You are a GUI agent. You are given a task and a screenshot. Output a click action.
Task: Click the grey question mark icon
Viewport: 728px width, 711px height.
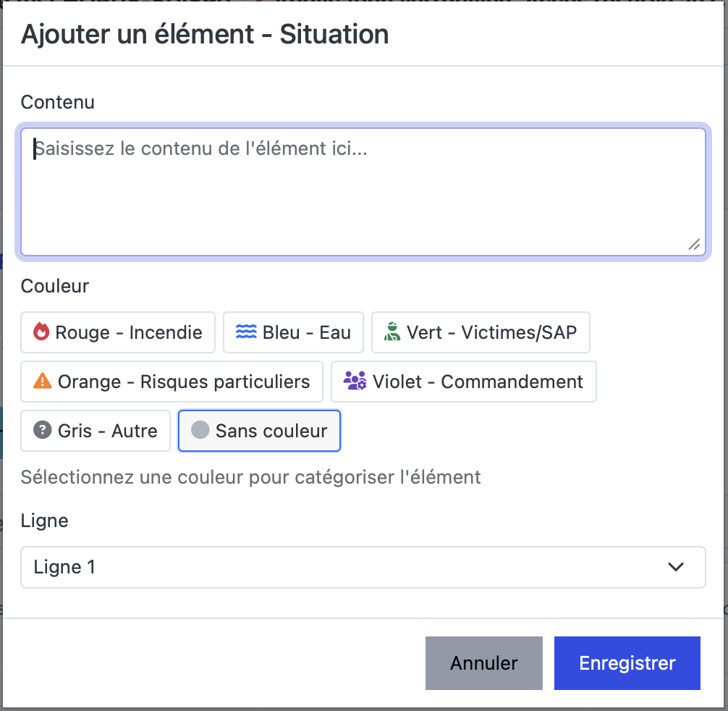tap(42, 431)
